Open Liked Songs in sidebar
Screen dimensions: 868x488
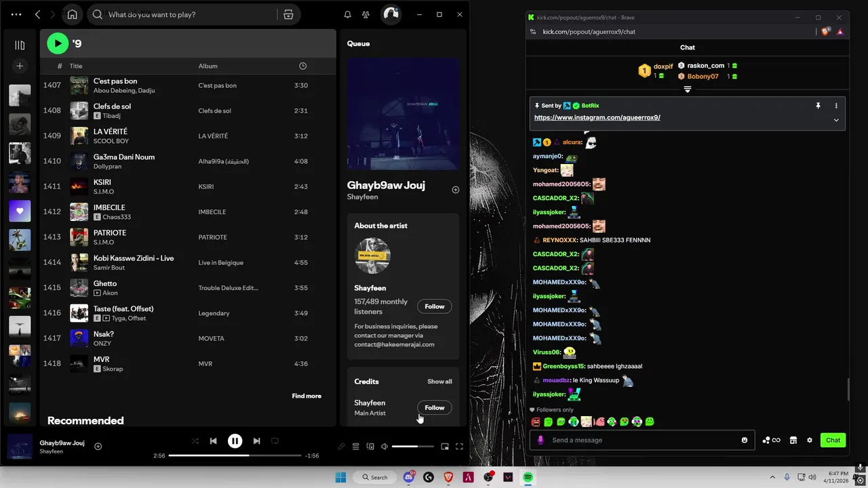tap(20, 211)
